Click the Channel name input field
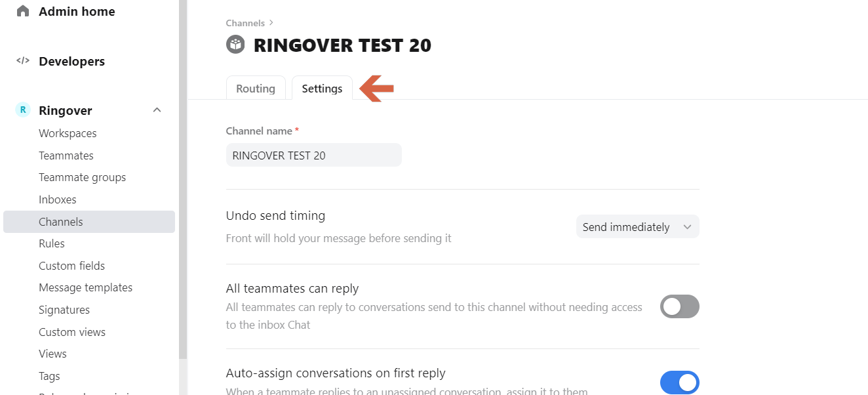The height and width of the screenshot is (395, 868). [314, 156]
